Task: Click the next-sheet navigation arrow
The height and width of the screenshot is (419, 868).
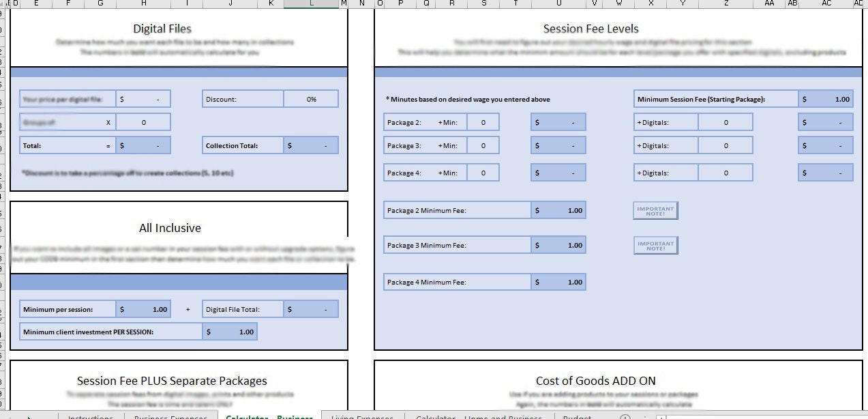Action: click(x=29, y=416)
